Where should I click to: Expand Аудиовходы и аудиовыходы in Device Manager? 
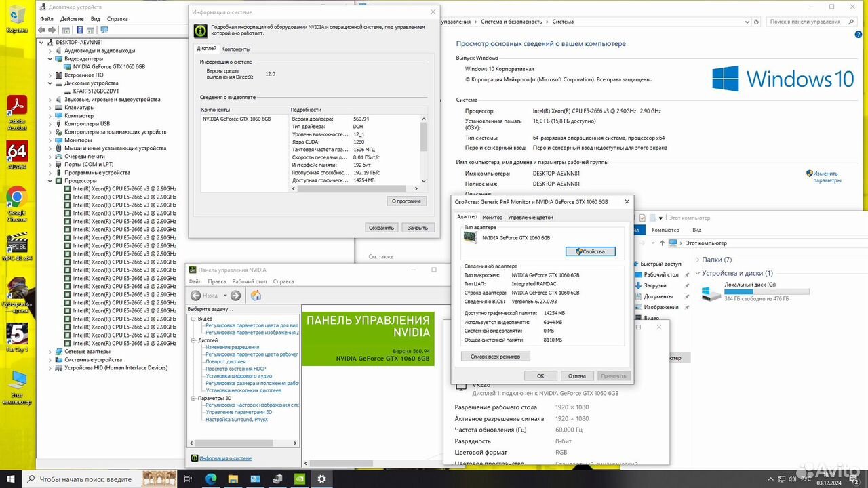[x=50, y=50]
